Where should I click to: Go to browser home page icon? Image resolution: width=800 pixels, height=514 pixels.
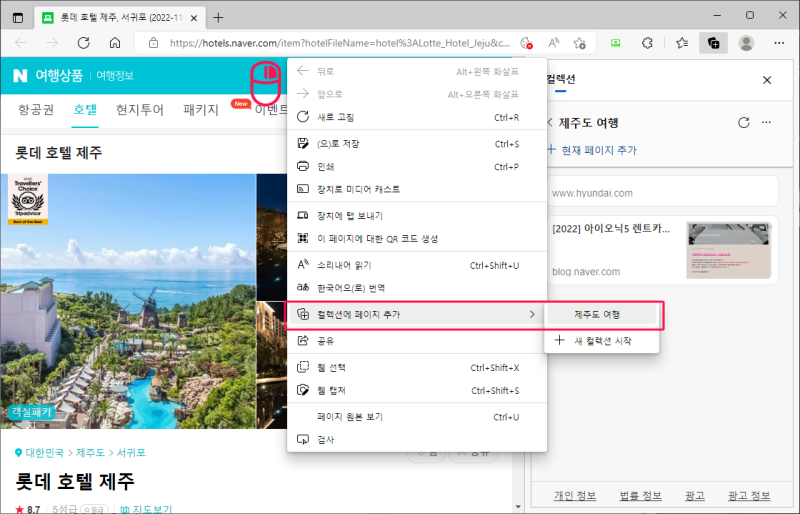115,43
